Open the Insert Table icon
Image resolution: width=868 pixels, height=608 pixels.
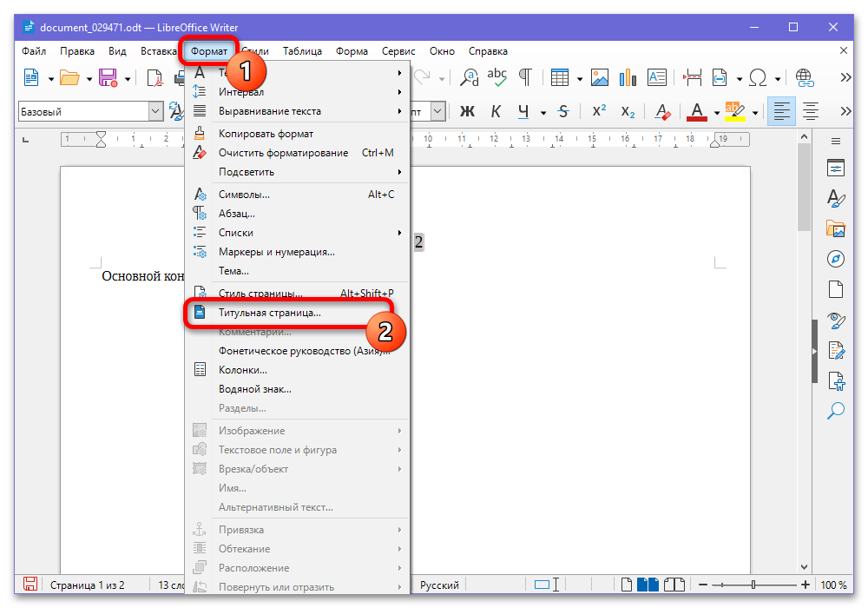[x=559, y=78]
